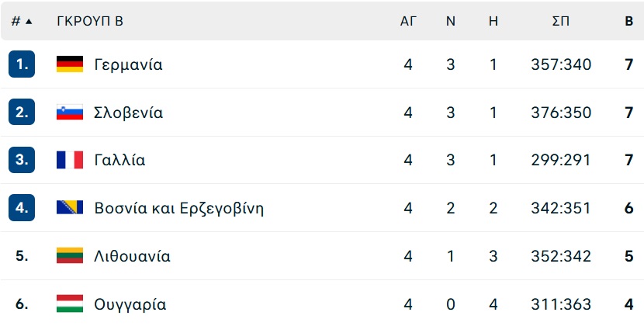644x326 pixels.
Task: Open Βοσνία και Ερζεγοβίνη team page
Action: pyautogui.click(x=178, y=209)
